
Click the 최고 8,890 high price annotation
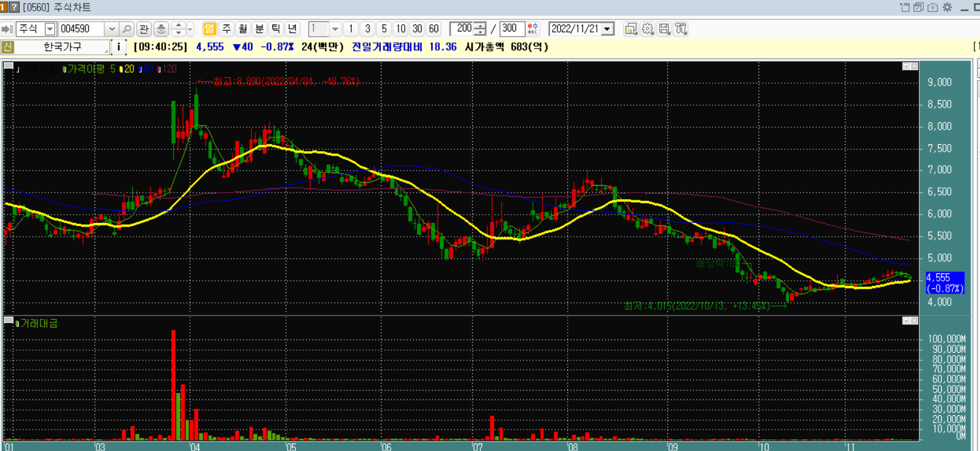coord(278,81)
